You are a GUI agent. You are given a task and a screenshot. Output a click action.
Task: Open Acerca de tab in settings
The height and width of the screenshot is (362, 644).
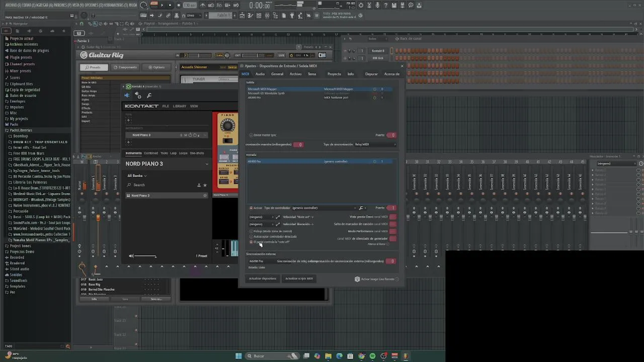[x=392, y=74]
